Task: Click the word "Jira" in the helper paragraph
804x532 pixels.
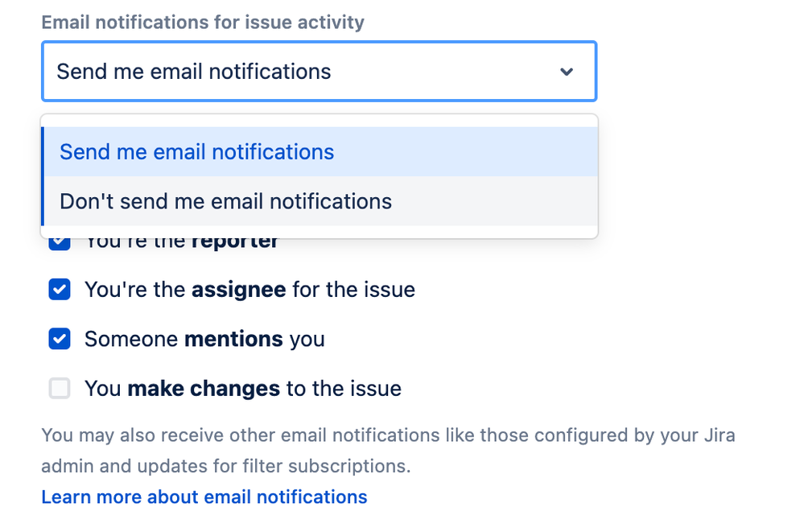Action: 716,436
